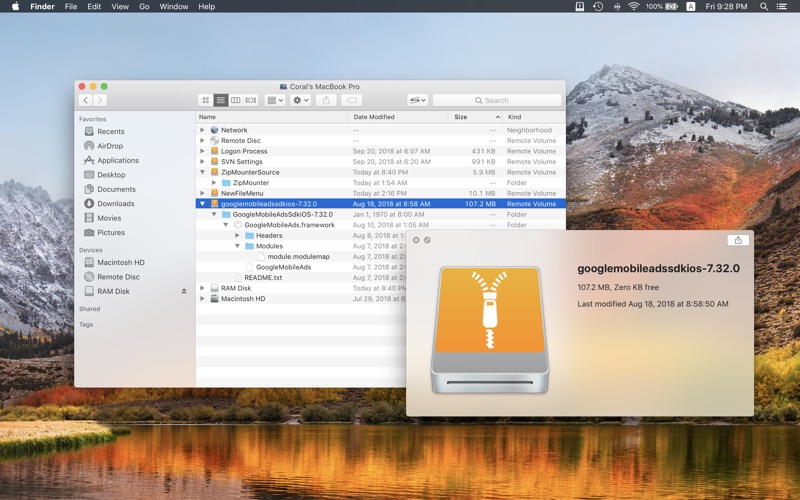Switch to Cover Flow view icon
This screenshot has height=500, width=800.
[x=251, y=101]
